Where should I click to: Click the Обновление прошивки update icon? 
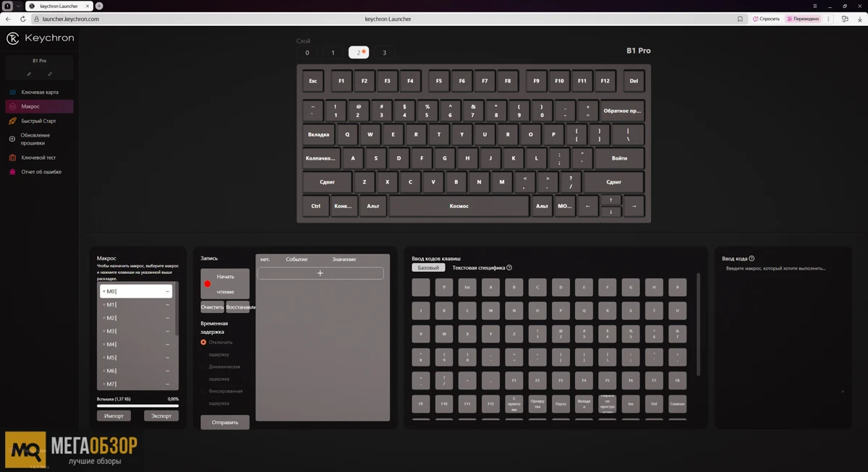coord(12,139)
